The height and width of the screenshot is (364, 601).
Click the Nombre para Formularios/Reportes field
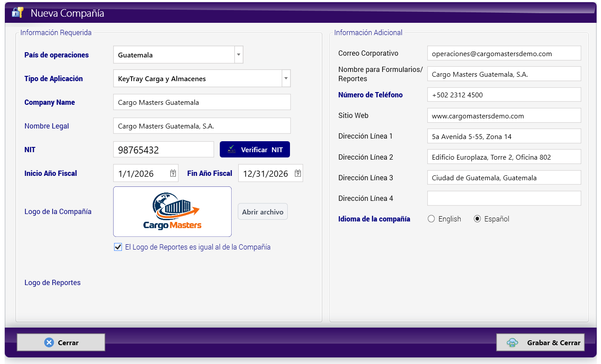coord(504,74)
